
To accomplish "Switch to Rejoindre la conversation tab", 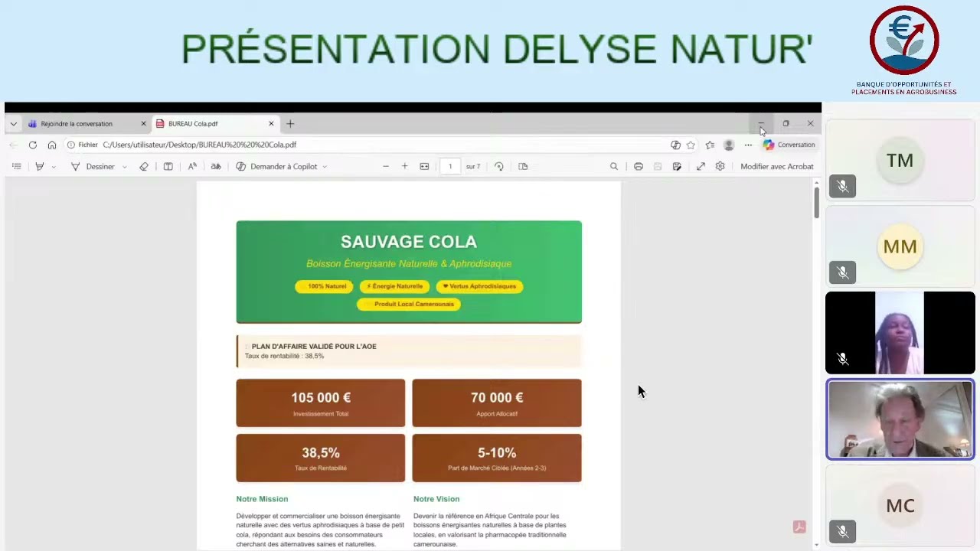I will pos(77,124).
